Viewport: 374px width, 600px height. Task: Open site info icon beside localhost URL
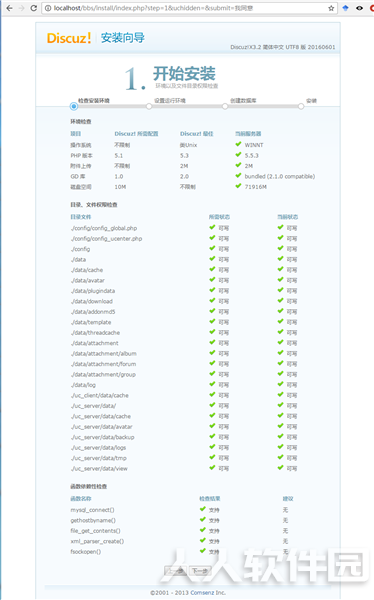tap(48, 8)
